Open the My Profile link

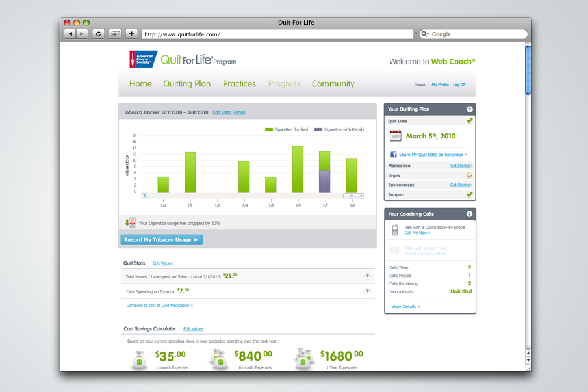coord(440,85)
